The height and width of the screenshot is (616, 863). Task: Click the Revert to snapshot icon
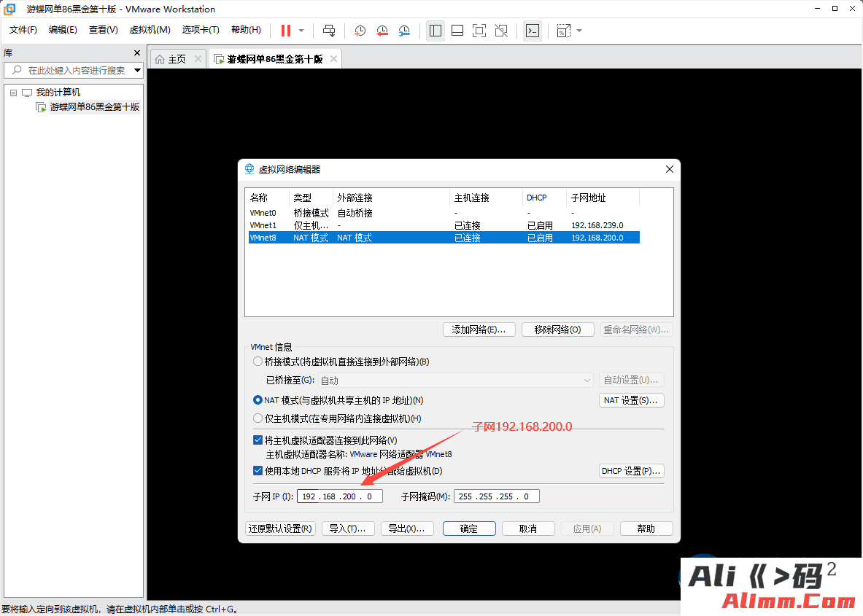tap(382, 31)
